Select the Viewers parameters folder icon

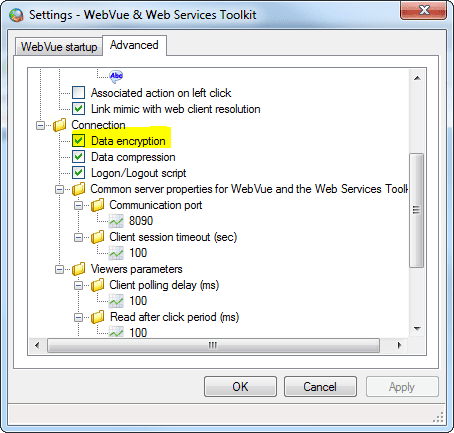[79, 269]
